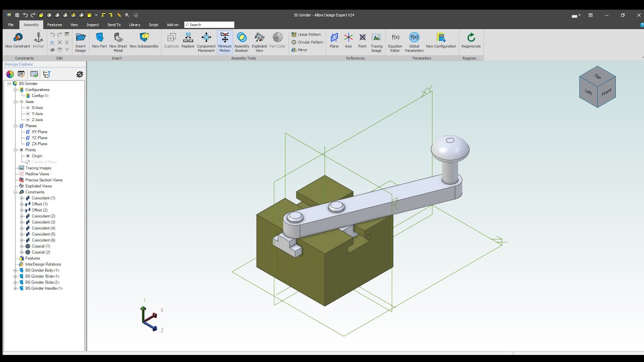Switch to the Inspect tab

coord(93,25)
